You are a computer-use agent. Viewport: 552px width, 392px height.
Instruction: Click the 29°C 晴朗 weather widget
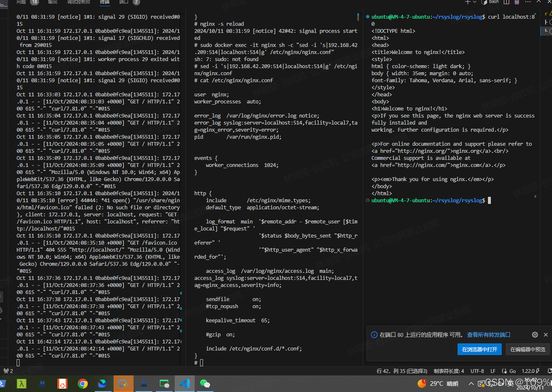coord(438,383)
